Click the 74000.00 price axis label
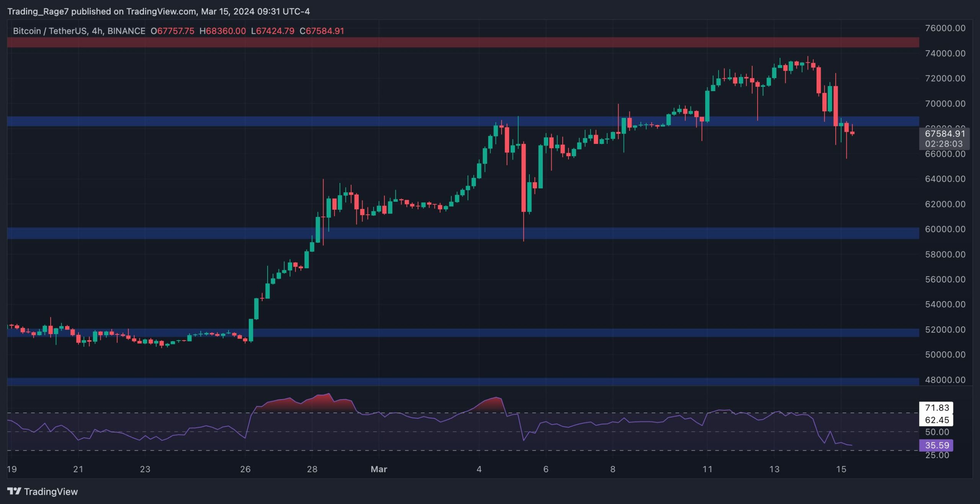The width and height of the screenshot is (980, 504). [x=945, y=54]
